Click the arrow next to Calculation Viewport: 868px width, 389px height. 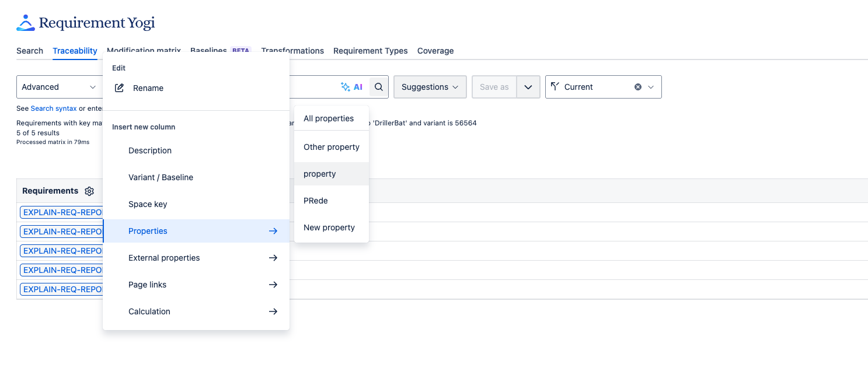[273, 311]
